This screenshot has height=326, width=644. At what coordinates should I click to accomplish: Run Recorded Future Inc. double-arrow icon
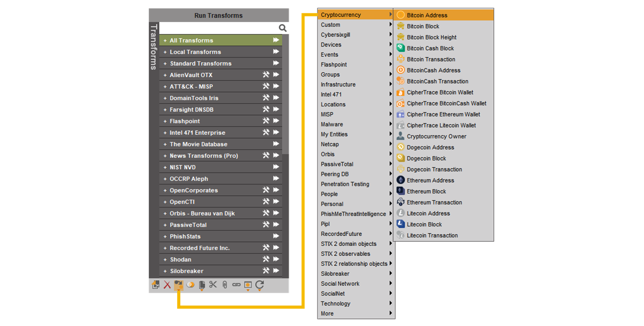click(x=276, y=248)
